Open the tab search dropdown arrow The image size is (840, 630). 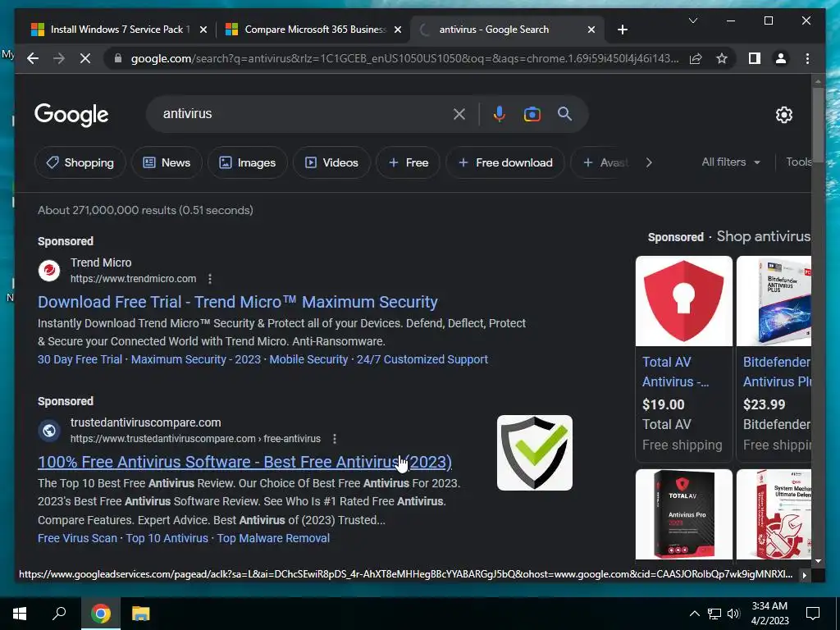coord(692,21)
